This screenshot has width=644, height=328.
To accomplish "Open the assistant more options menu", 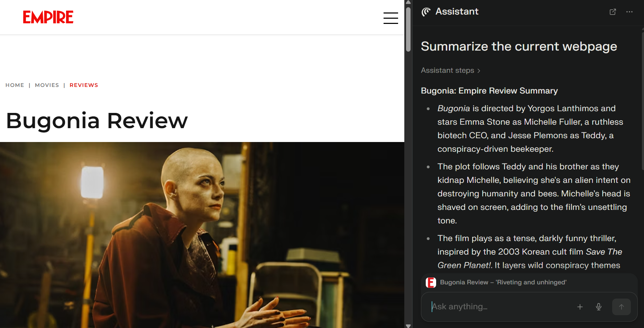I will click(629, 12).
